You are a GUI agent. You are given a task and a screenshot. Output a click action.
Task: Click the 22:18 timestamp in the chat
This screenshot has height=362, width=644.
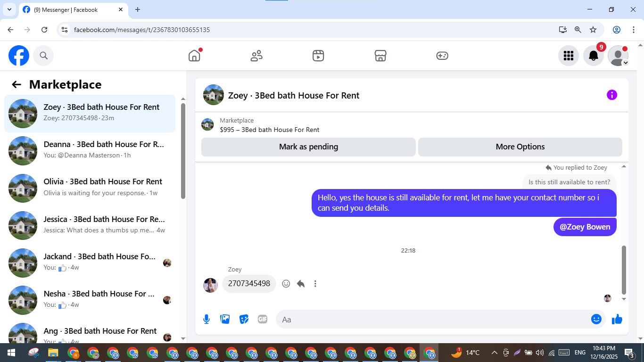tap(408, 251)
